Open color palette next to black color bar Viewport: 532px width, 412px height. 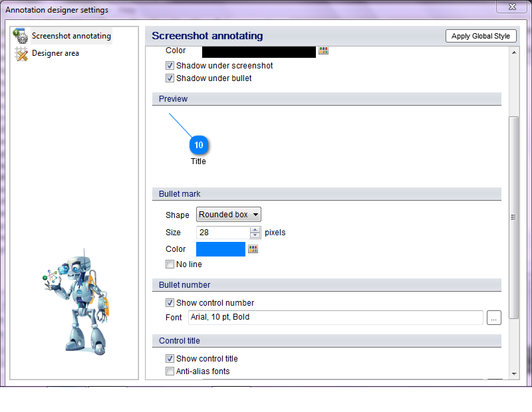[x=323, y=51]
